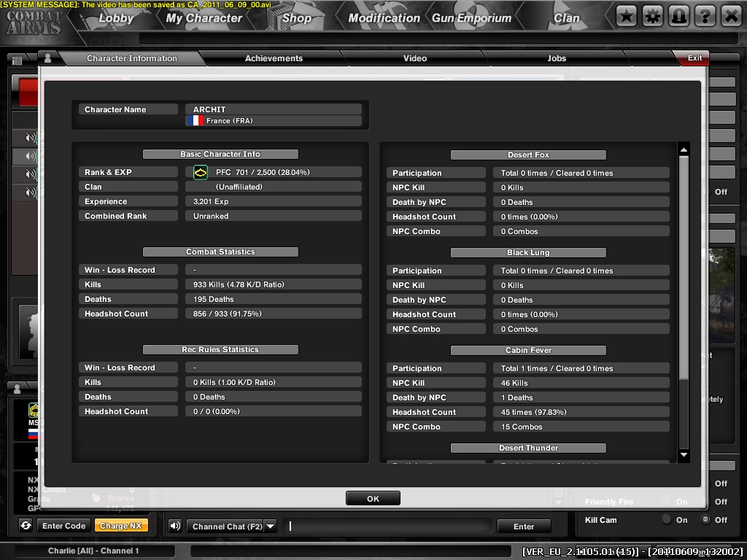Click the Desert Fox section header
747x560 pixels.
528,155
